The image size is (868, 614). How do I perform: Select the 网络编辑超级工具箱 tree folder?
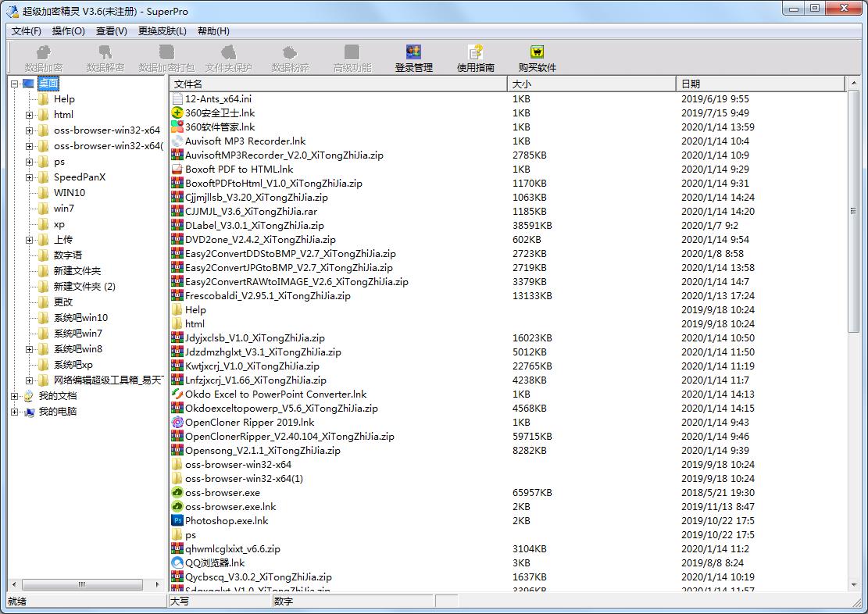109,380
